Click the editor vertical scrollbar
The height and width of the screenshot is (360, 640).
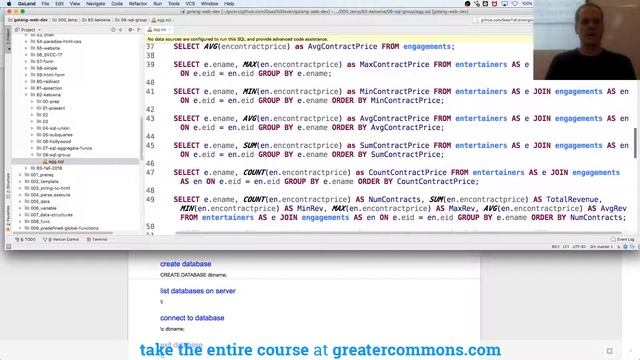[635, 143]
